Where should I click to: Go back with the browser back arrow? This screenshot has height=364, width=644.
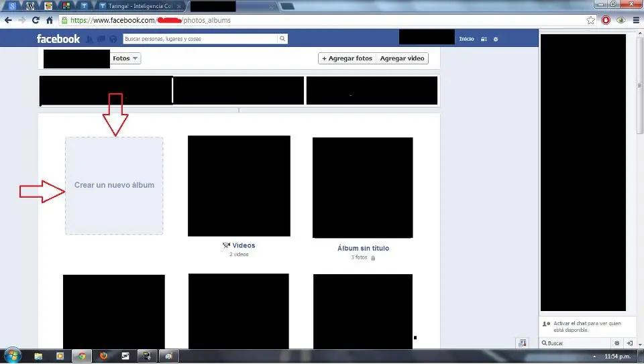pos(8,20)
